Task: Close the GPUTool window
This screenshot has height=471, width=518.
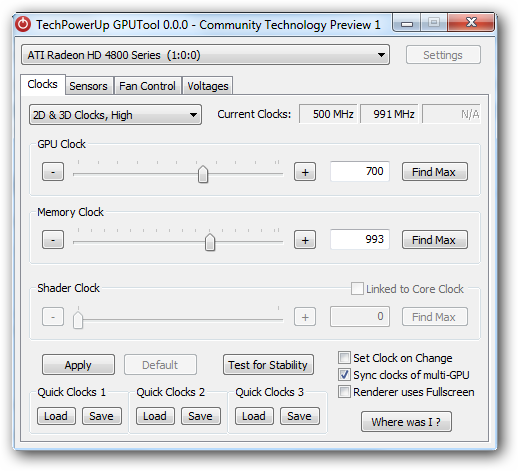Action: (471, 22)
